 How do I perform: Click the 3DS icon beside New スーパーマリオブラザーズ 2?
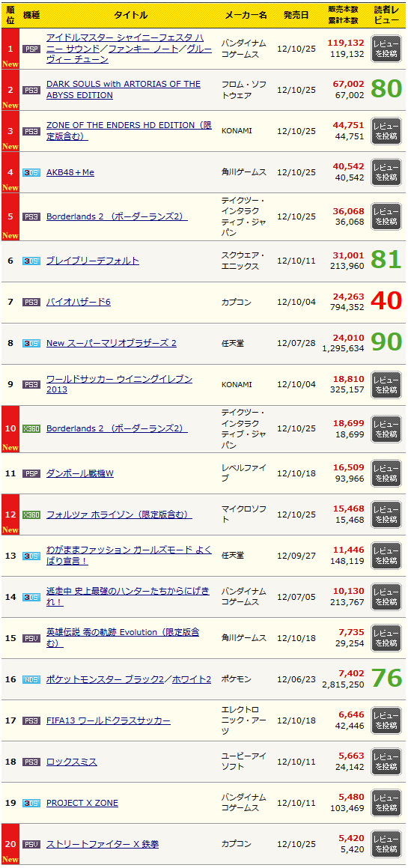coord(31,343)
